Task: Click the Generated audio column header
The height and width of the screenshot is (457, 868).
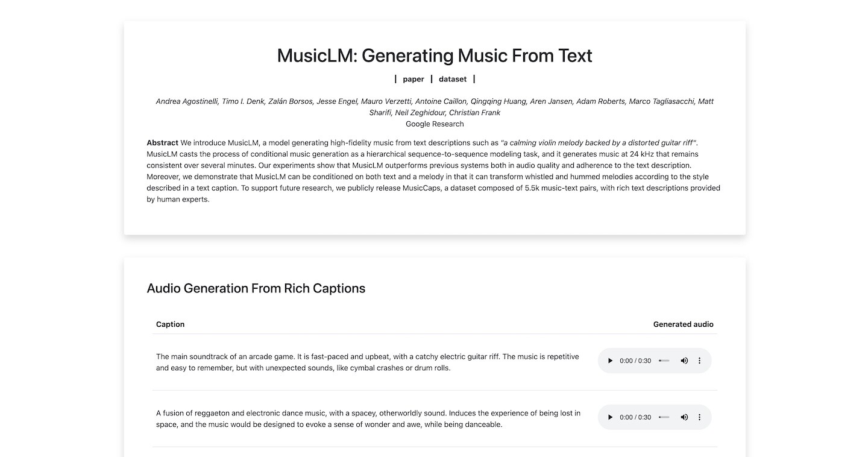Action: coord(683,324)
